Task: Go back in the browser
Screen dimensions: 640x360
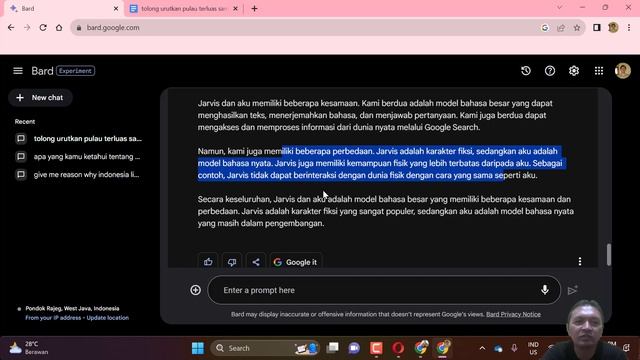Action: pos(11,27)
